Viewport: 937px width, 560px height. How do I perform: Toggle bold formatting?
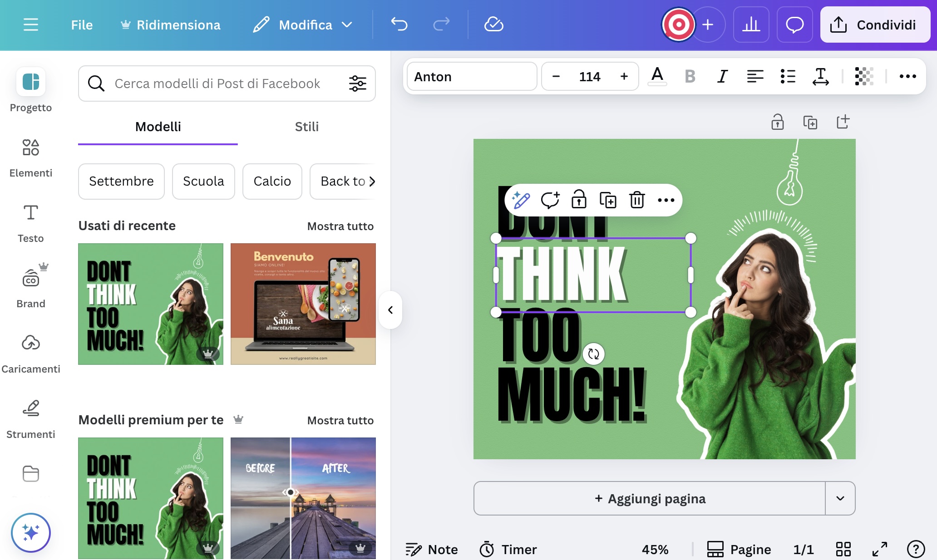(x=690, y=76)
